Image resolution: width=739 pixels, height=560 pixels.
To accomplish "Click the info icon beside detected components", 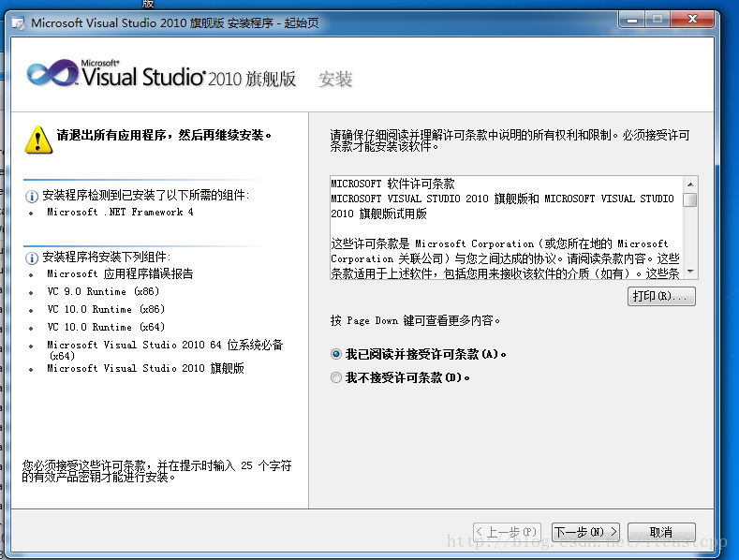I will [x=31, y=196].
